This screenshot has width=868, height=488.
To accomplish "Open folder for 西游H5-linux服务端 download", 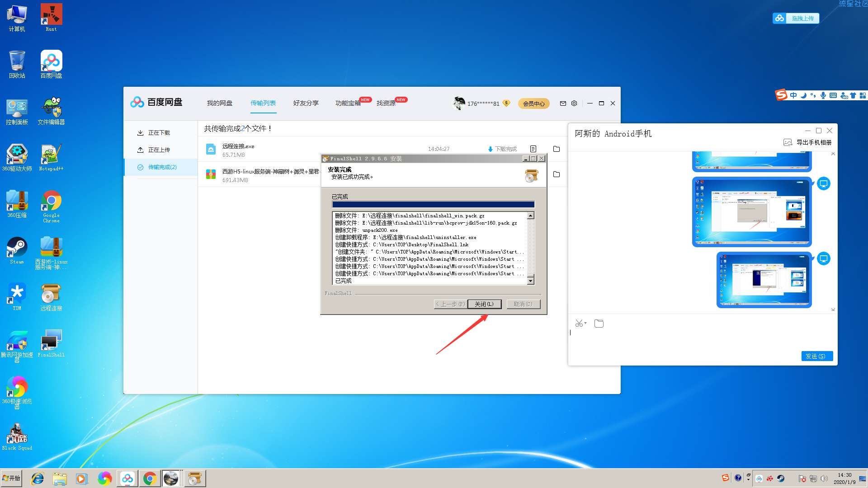I will [557, 174].
